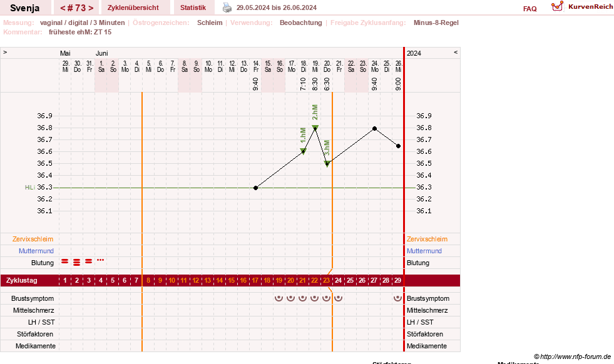Click the measurement time 7:10
This screenshot has width=614, height=364.
(303, 84)
